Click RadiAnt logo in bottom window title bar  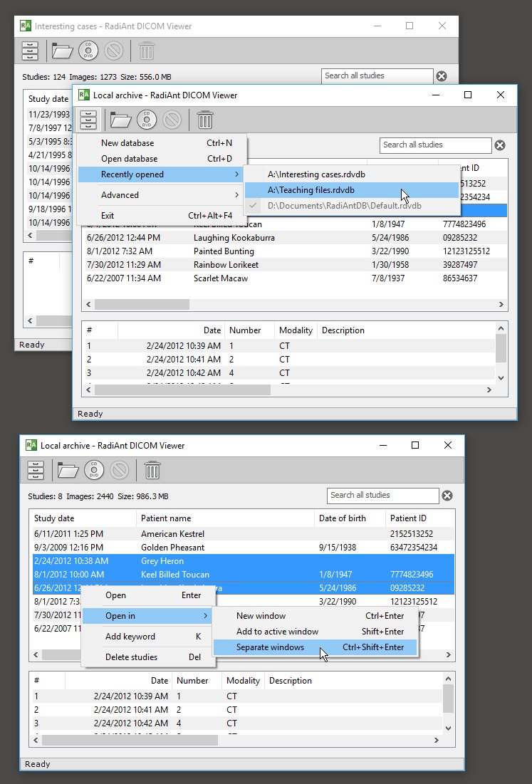coord(31,445)
